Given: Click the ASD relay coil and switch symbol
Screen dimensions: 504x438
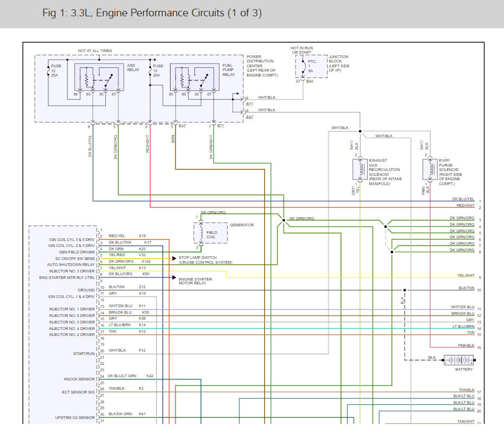Looking at the screenshot, I should click(99, 77).
